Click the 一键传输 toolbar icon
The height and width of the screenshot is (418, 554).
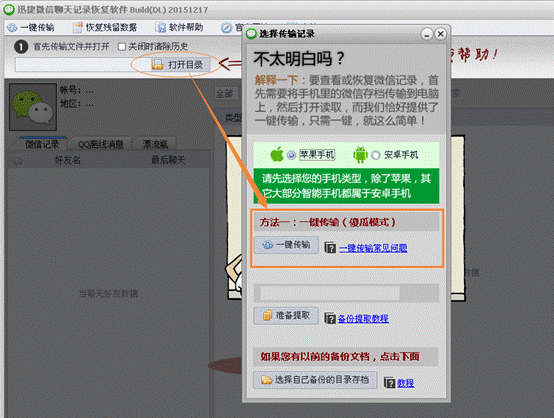pyautogui.click(x=12, y=28)
